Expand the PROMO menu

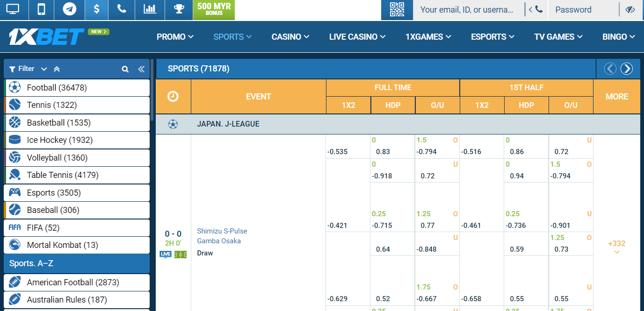click(175, 37)
